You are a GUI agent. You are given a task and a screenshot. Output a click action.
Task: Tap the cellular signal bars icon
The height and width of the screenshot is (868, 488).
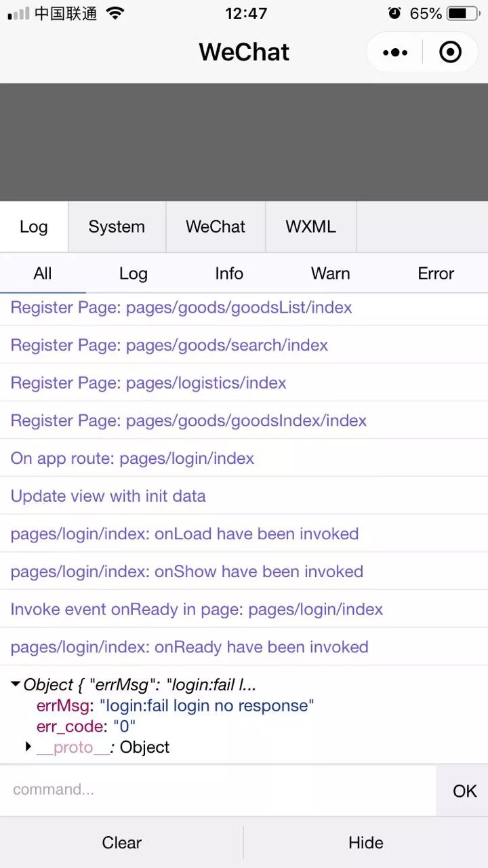[18, 13]
